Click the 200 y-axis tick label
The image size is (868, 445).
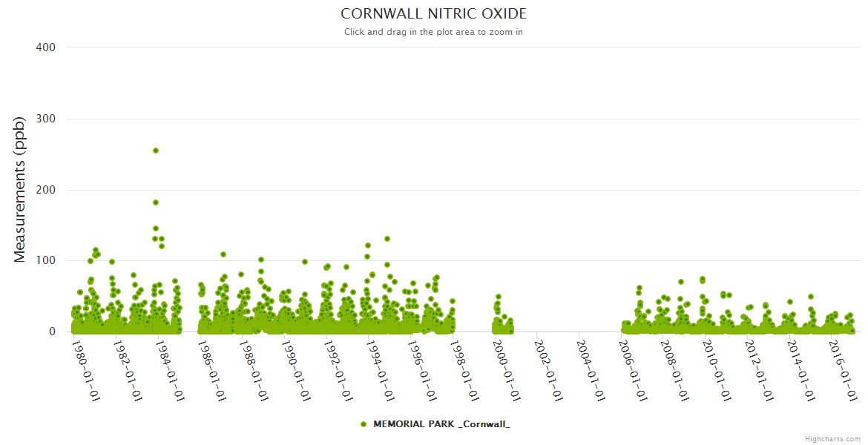pyautogui.click(x=46, y=190)
